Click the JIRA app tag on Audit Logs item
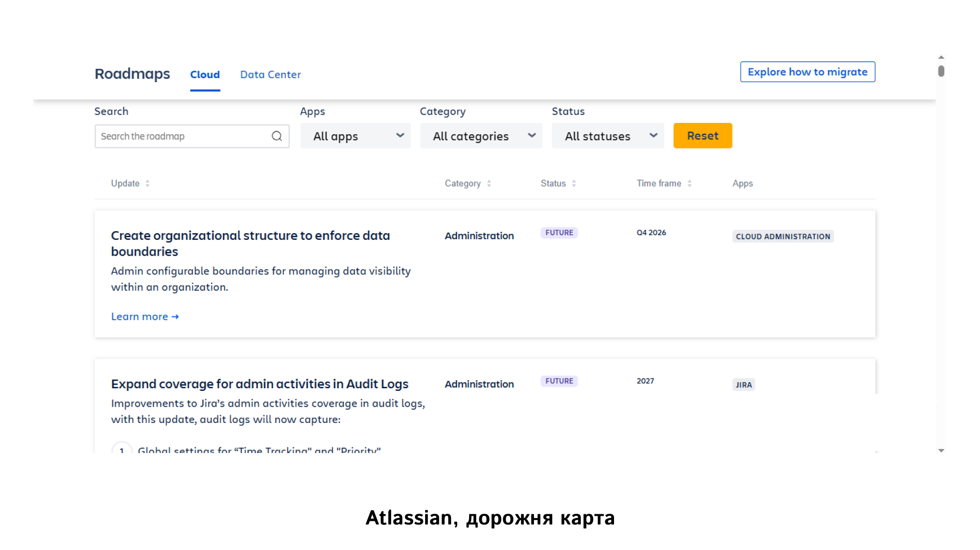 pos(743,385)
